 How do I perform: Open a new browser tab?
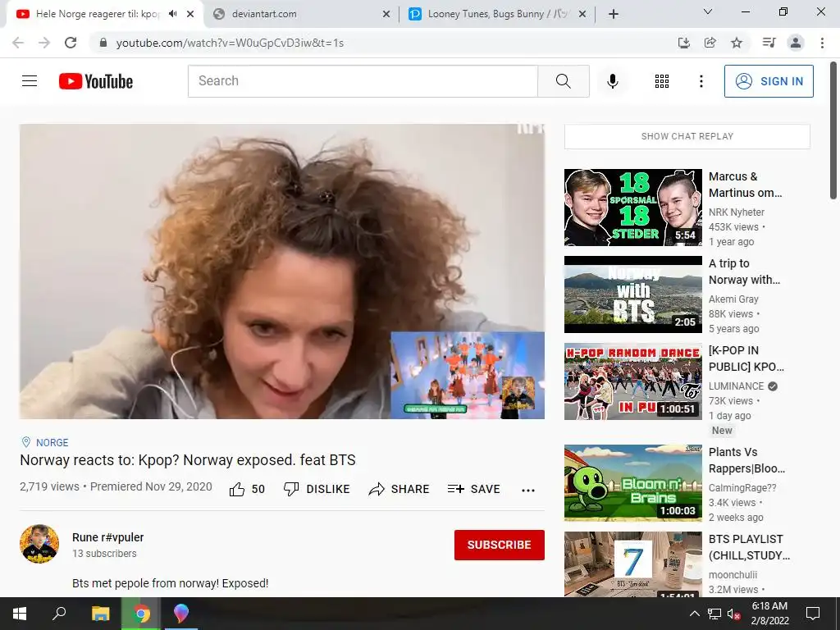click(x=614, y=14)
